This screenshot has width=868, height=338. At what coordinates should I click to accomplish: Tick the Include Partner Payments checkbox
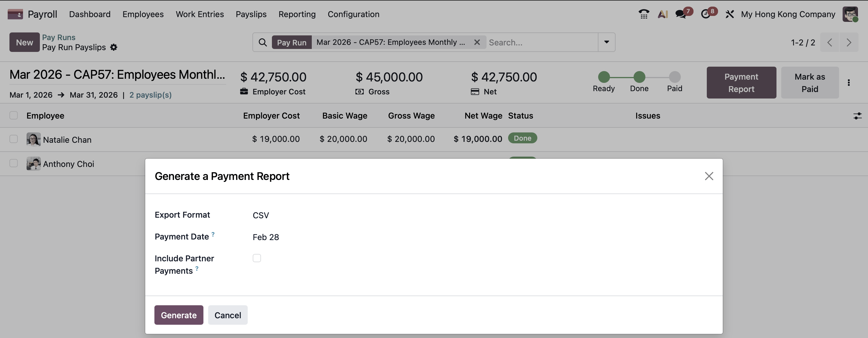(257, 258)
